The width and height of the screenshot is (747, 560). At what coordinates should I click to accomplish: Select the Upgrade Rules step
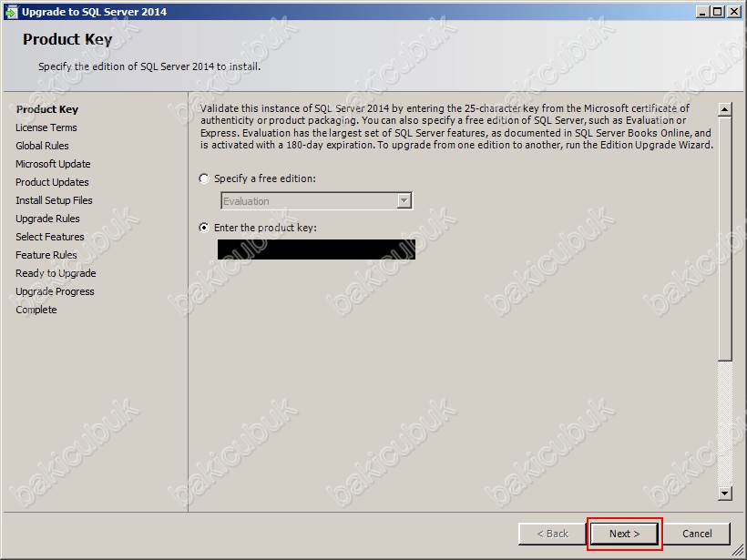[47, 219]
